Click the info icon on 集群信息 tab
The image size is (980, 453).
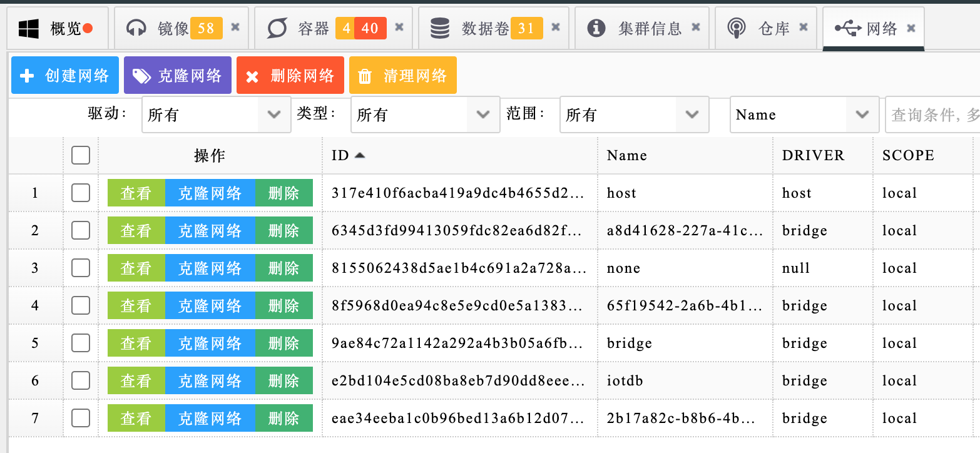(596, 28)
